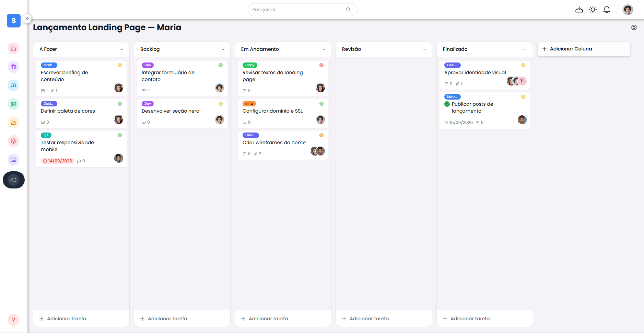644x333 pixels.
Task: Open the A Fazer column options menu
Action: [121, 49]
